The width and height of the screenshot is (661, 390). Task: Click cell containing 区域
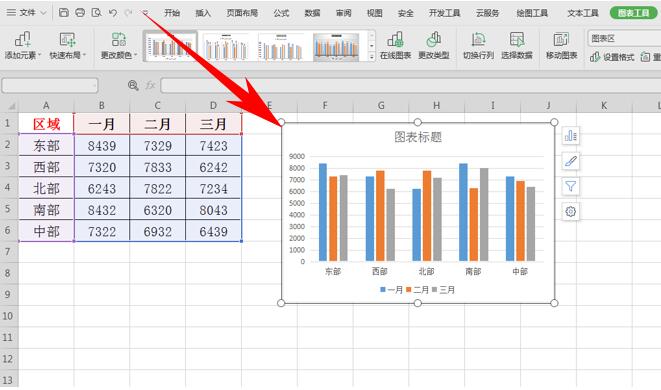tap(46, 124)
